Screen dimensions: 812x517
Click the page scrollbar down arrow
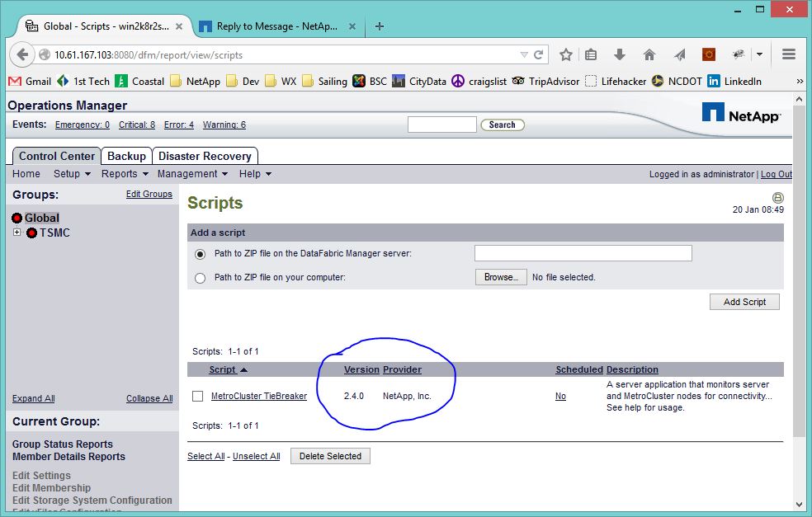[x=799, y=505]
